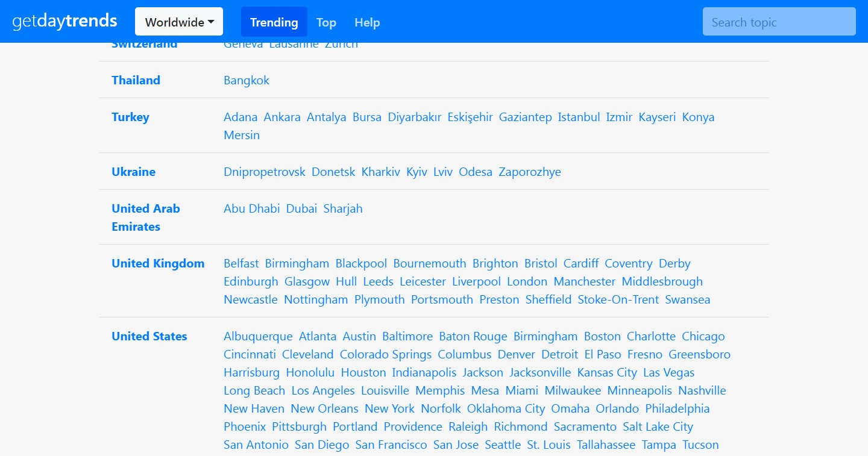Choose Honolulu city link
This screenshot has width=868, height=456.
(x=310, y=372)
